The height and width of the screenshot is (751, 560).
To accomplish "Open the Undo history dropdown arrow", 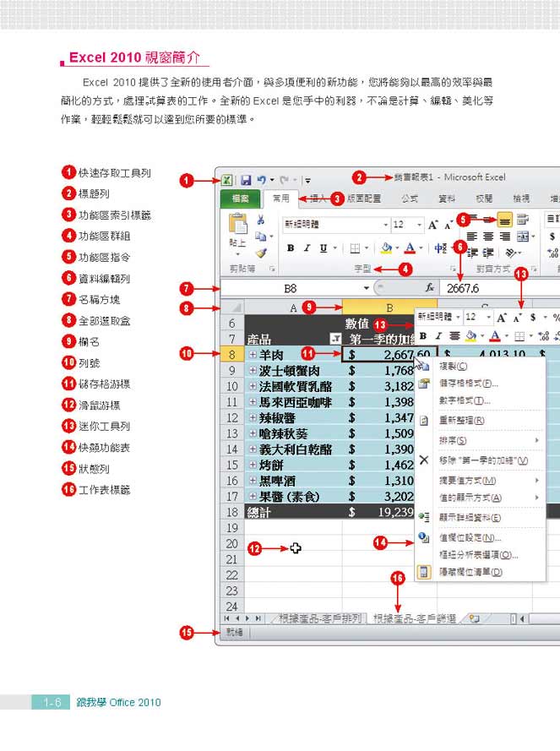I will pos(272,180).
